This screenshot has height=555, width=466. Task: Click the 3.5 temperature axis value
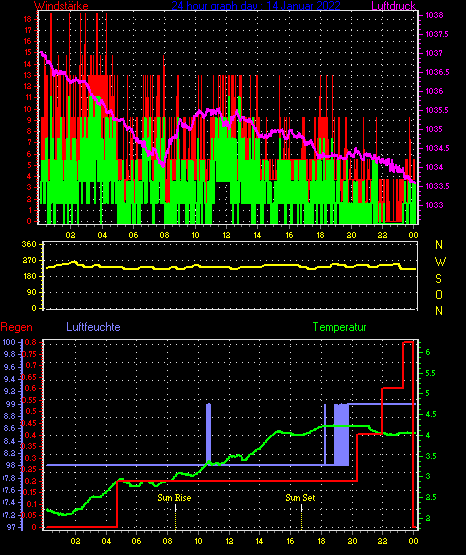click(430, 456)
